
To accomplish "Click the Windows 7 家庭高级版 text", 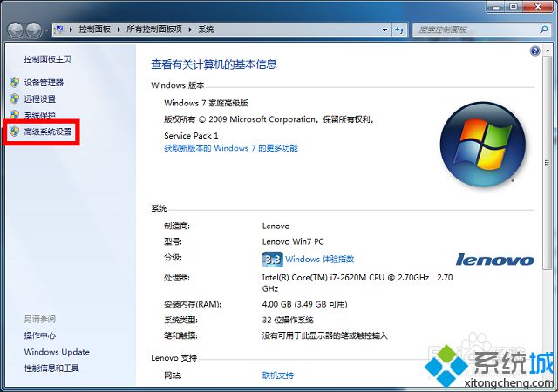I will [206, 103].
